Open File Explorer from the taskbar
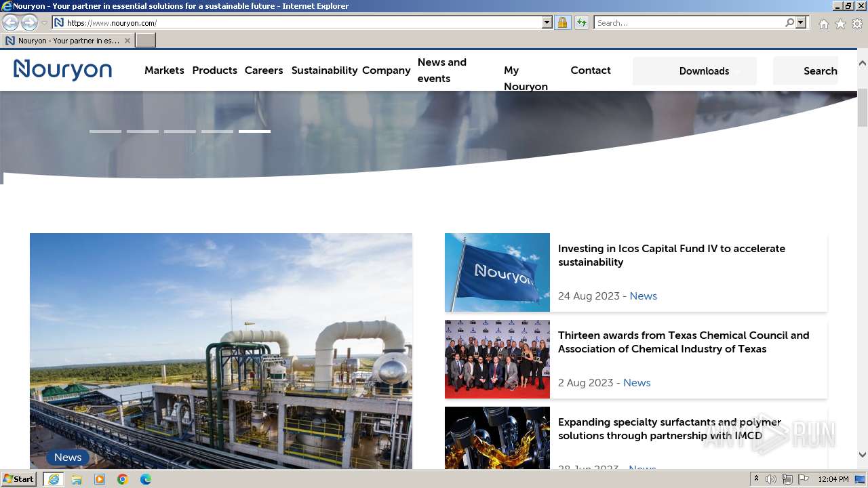 (77, 479)
